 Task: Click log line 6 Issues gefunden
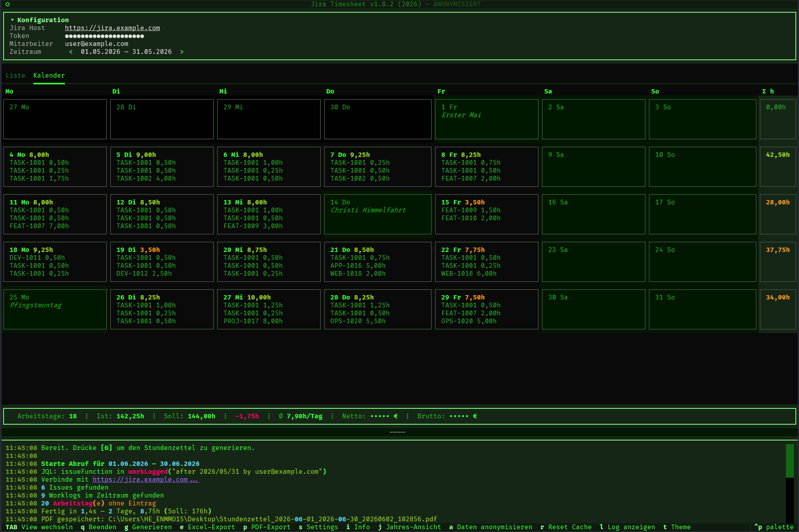pos(57,488)
